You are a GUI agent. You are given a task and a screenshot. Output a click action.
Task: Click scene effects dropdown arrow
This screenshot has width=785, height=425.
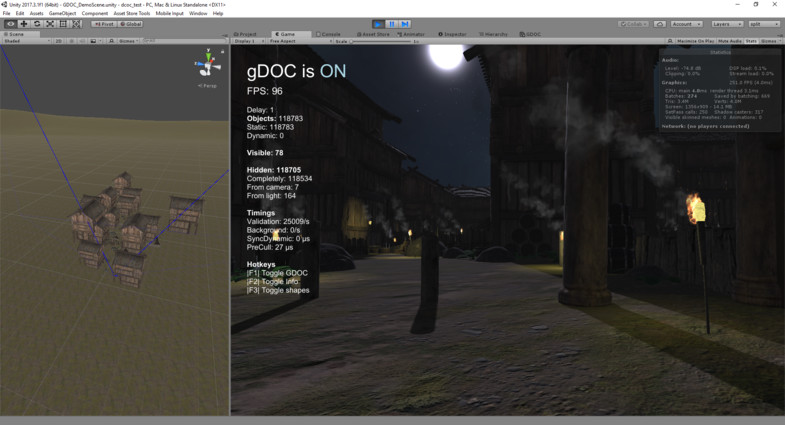click(x=100, y=41)
